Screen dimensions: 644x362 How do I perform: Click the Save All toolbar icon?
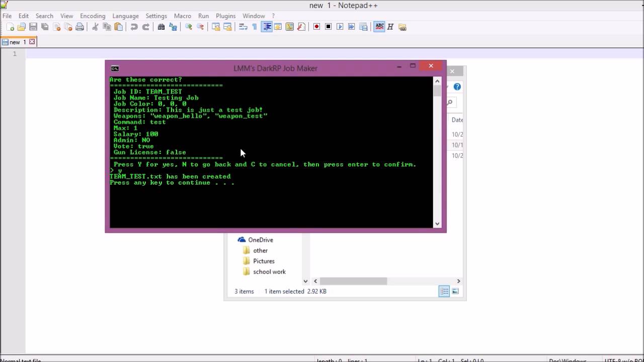(45, 27)
